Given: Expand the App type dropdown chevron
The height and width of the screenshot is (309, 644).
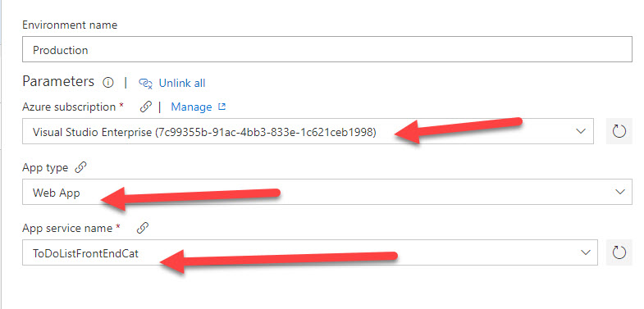Looking at the screenshot, I should pos(620,192).
